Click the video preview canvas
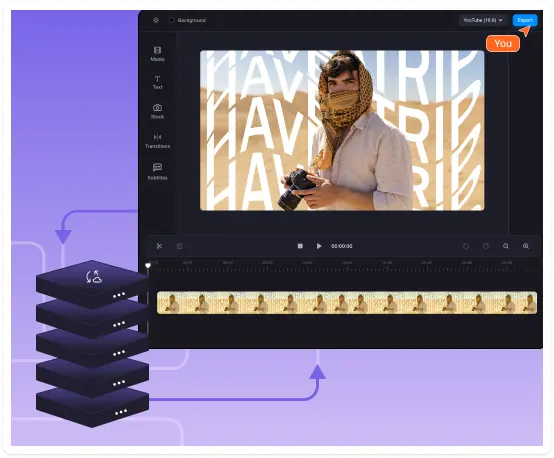This screenshot has width=554, height=458. click(x=342, y=130)
